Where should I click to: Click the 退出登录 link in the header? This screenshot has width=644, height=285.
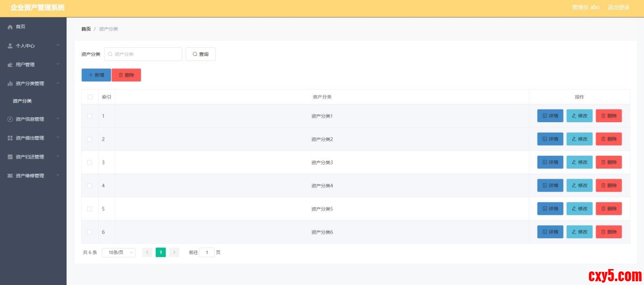click(x=618, y=7)
